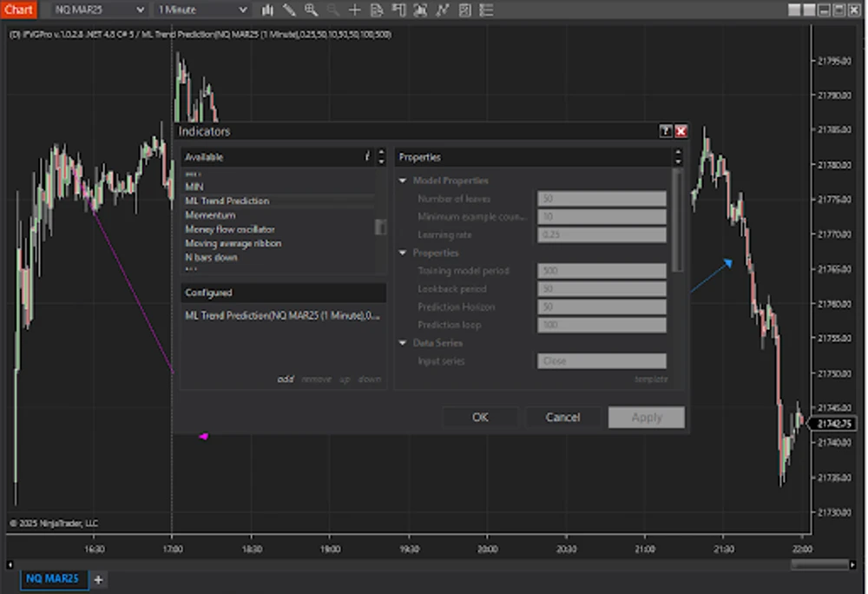Click the Lookback period value field
The image size is (868, 594).
coord(602,289)
